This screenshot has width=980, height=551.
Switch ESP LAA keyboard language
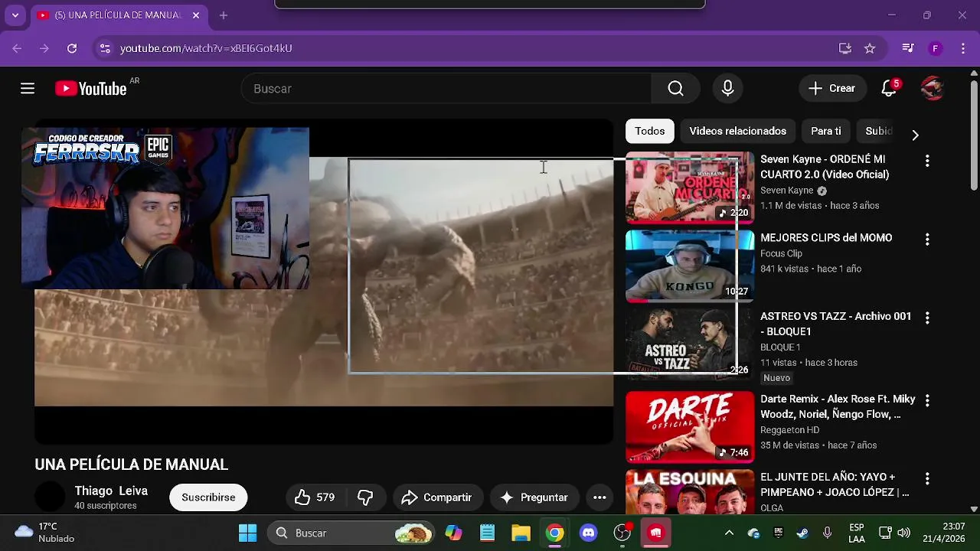point(857,533)
